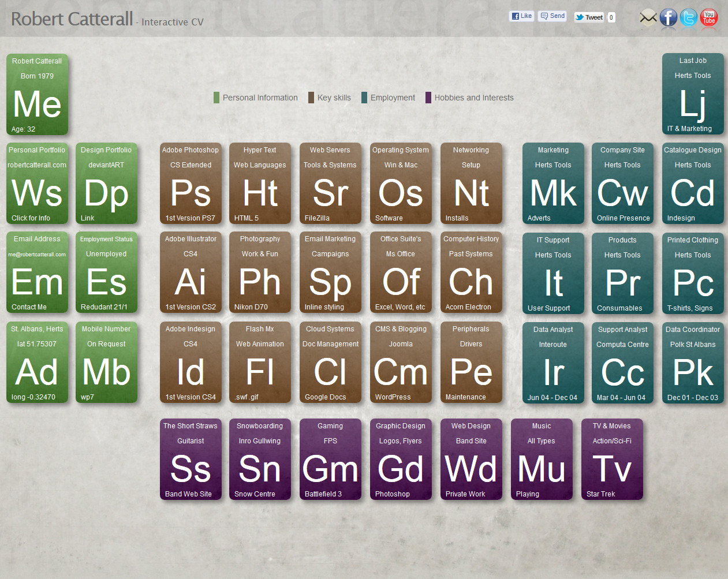
Task: Click the Hobbies and Interests legend label
Action: point(474,98)
